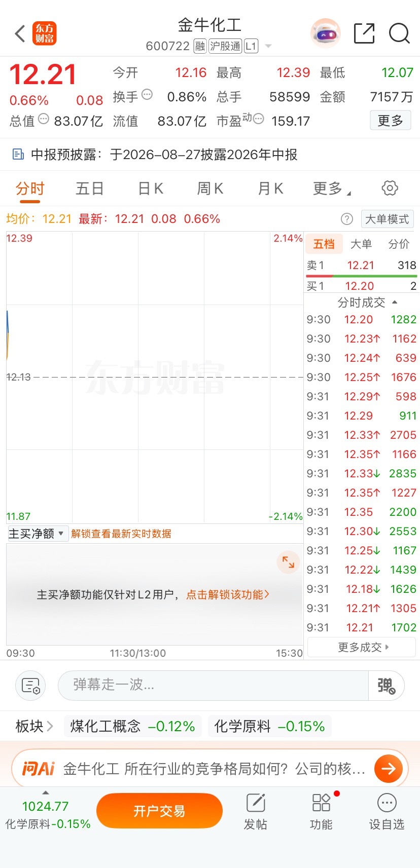The image size is (420, 868).
Task: Tap the 9:30 12.25 1676 trade row
Action: click(361, 377)
